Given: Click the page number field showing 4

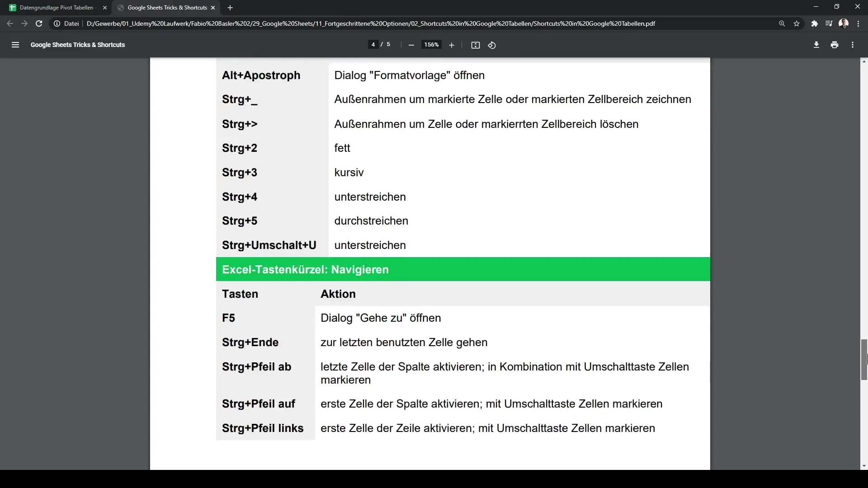Looking at the screenshot, I should tap(373, 44).
